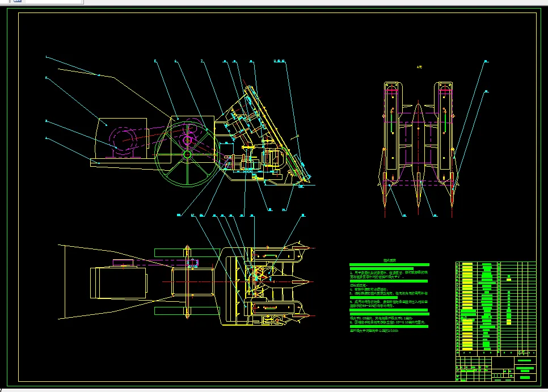Select the green technical requirements text block
This screenshot has height=392, width=548.
389,296
